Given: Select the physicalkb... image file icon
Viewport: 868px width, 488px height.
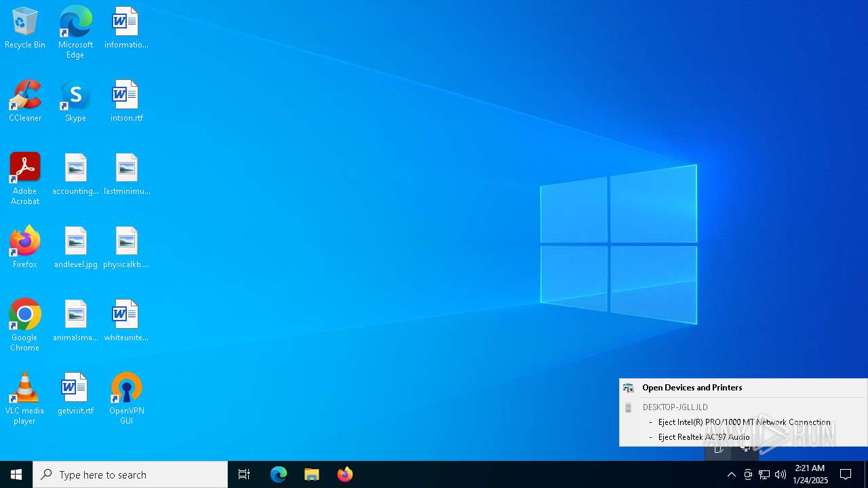Looking at the screenshot, I should point(126,248).
